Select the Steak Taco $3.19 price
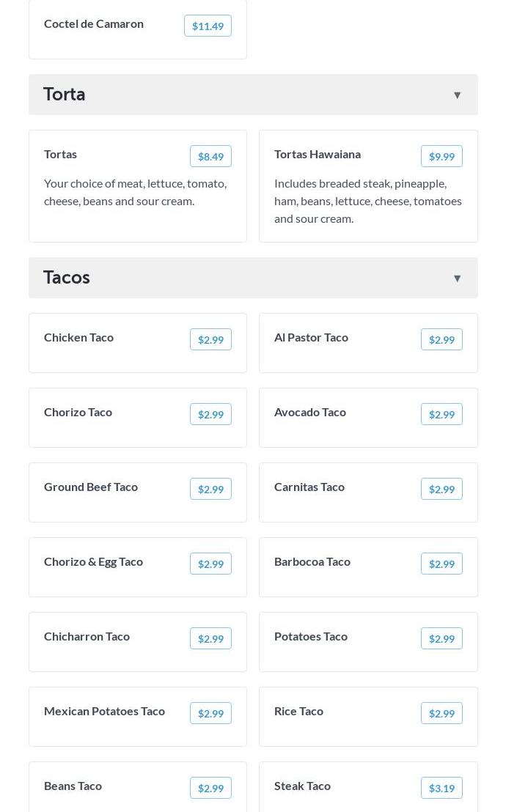The width and height of the screenshot is (506, 812). [x=441, y=789]
